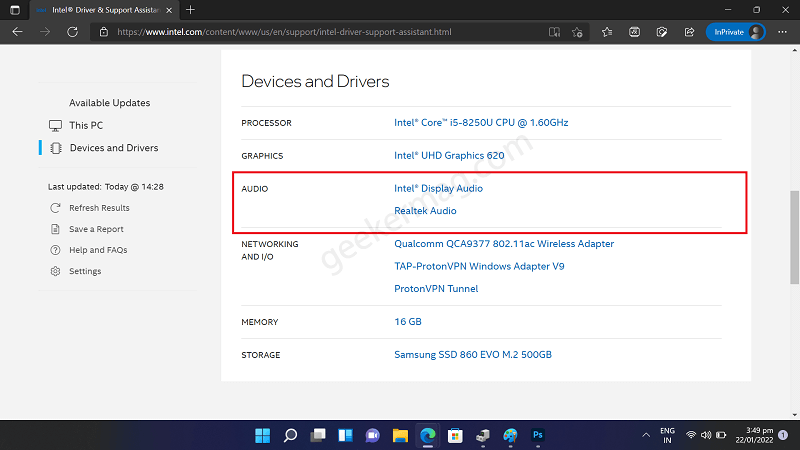Expand Intel UHD Graphics 620 entry
This screenshot has width=800, height=450.
pos(449,155)
